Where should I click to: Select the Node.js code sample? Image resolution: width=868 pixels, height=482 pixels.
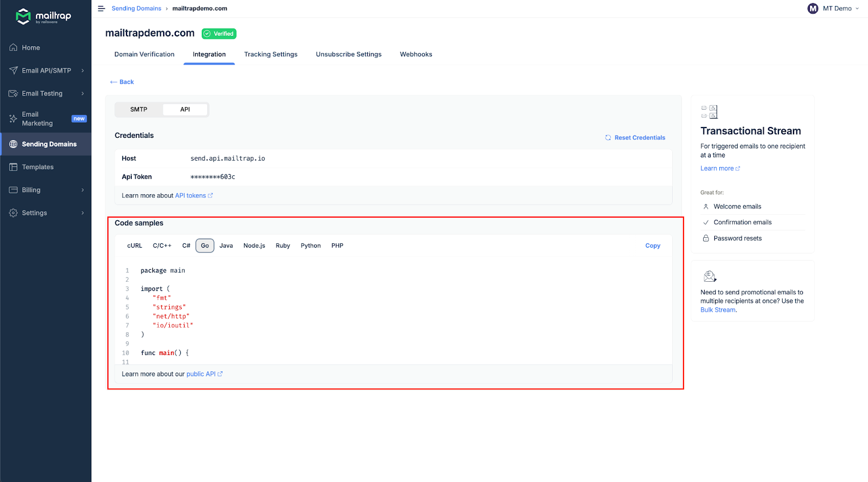pos(254,246)
